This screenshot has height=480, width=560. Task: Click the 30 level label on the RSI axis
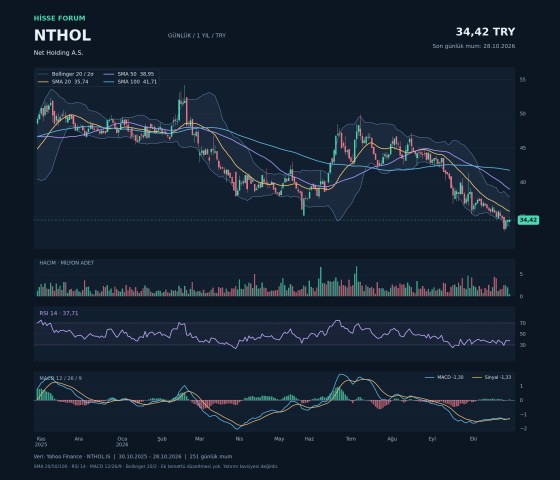click(522, 345)
